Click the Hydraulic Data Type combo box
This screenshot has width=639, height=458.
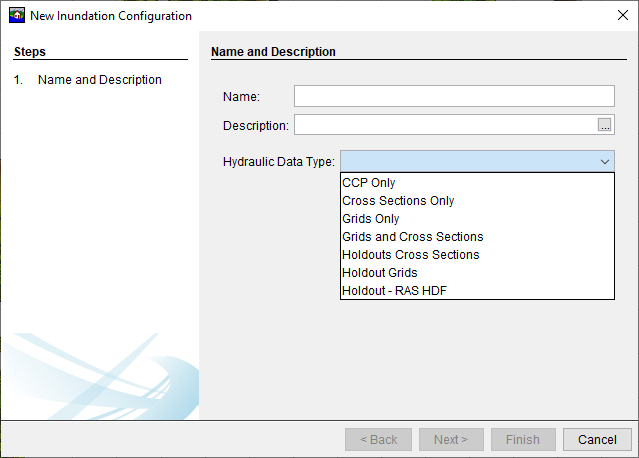477,161
